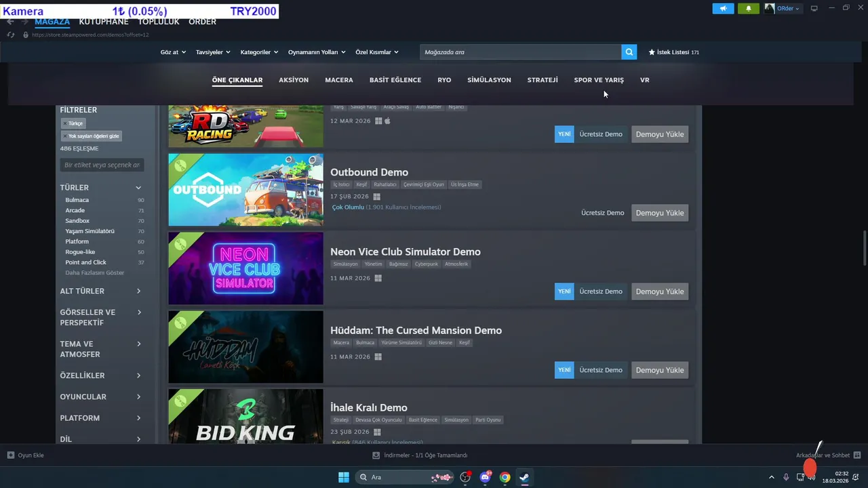This screenshot has height=488, width=868.
Task: Expand the ÖZELLİKLER section
Action: (102, 375)
